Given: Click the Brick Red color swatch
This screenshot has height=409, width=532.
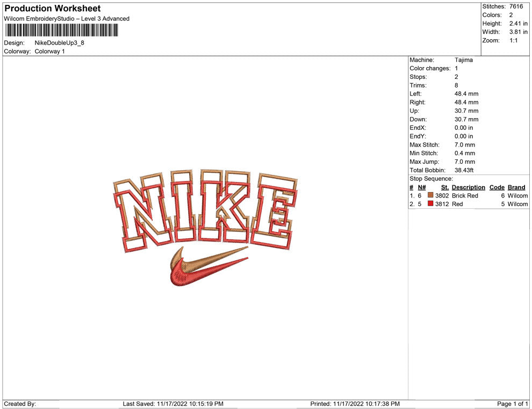Looking at the screenshot, I should click(430, 195).
